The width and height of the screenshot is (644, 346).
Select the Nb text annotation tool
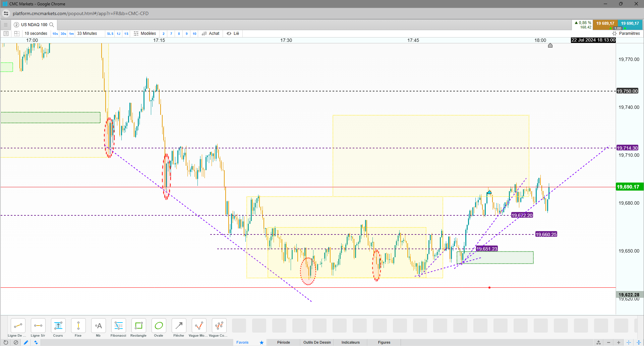(98, 326)
